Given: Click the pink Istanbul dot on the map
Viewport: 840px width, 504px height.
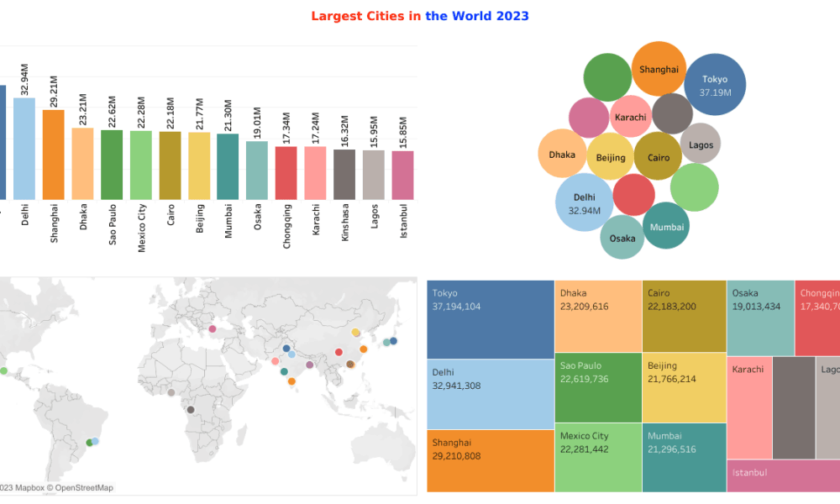Looking at the screenshot, I should [213, 328].
